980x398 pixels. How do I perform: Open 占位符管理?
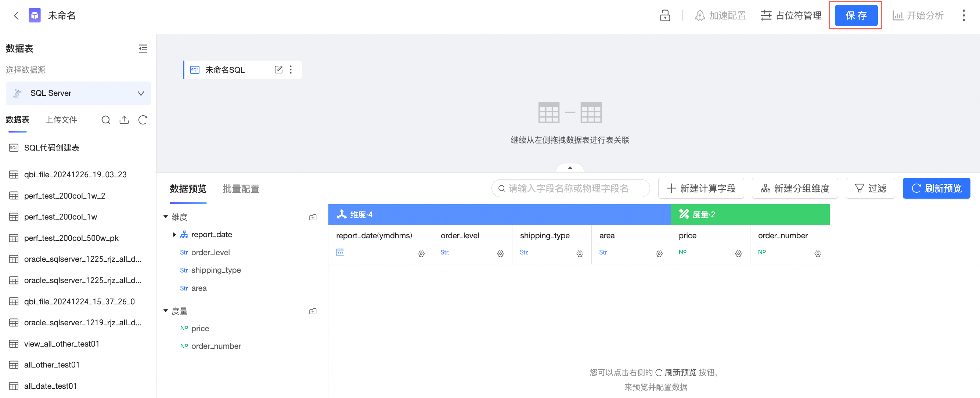point(791,15)
